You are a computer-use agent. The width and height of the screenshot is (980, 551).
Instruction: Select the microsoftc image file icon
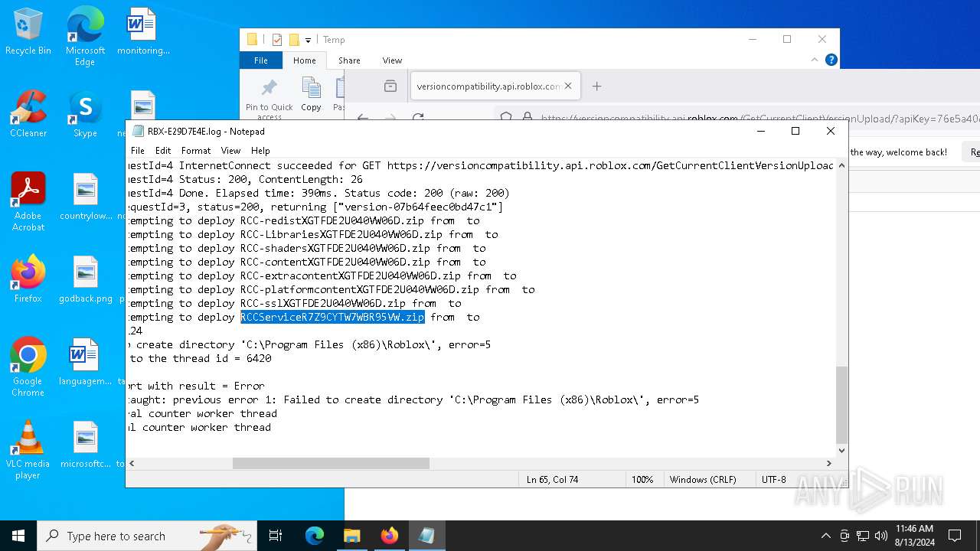tap(85, 445)
